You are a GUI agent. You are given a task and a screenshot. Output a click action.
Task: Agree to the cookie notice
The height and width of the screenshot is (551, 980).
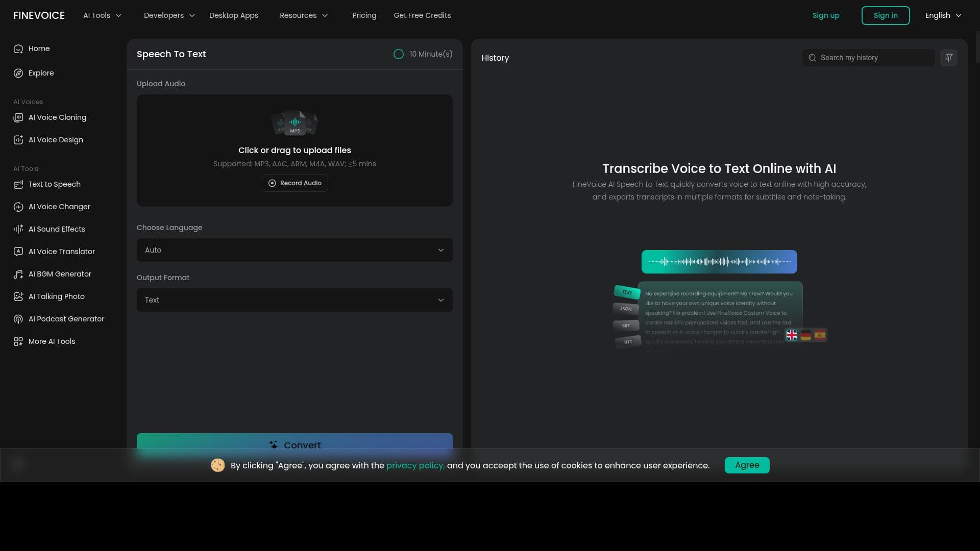click(747, 465)
